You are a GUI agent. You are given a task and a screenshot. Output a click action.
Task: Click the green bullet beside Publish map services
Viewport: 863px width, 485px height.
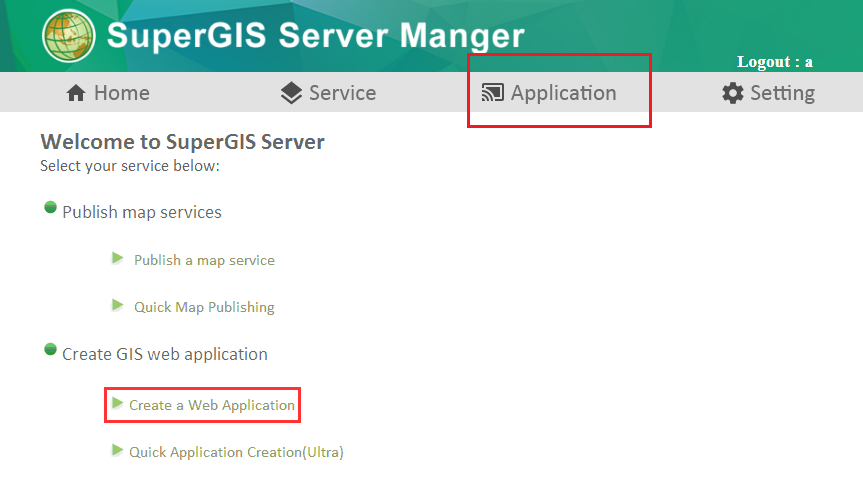(50, 207)
